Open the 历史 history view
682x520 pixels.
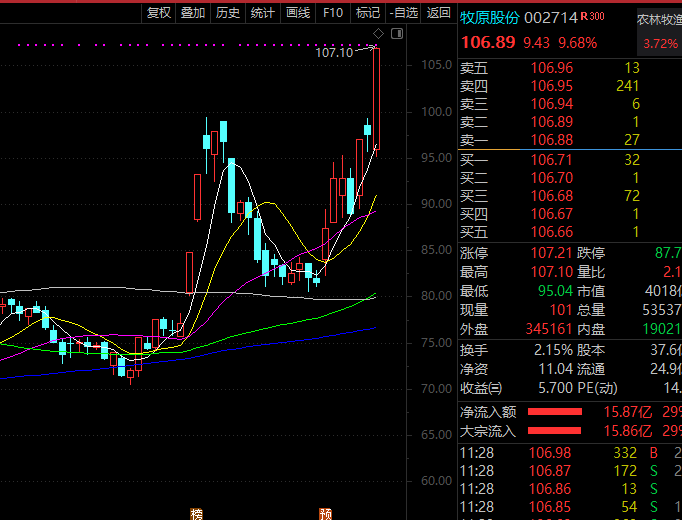pos(228,13)
